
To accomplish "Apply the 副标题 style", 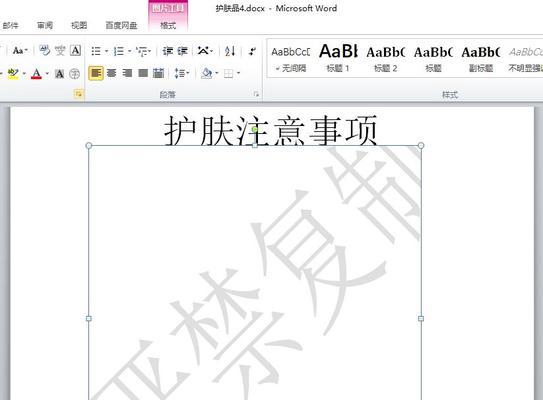I will (481, 59).
